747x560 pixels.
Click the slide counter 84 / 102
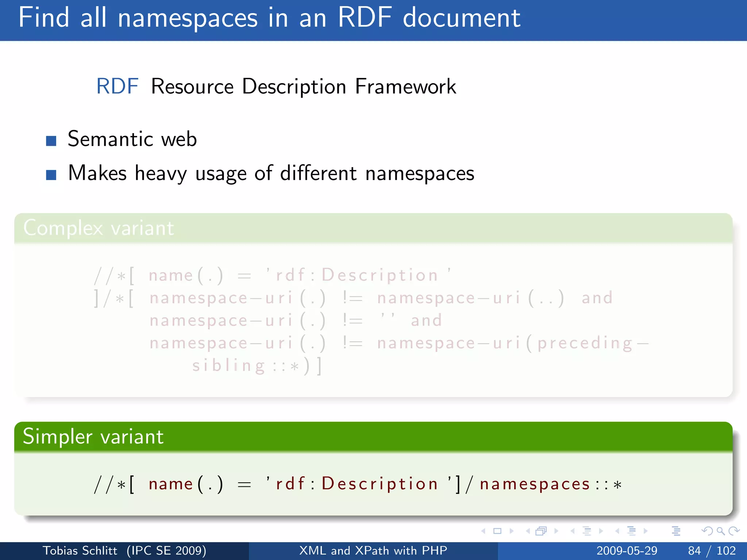coord(712,551)
